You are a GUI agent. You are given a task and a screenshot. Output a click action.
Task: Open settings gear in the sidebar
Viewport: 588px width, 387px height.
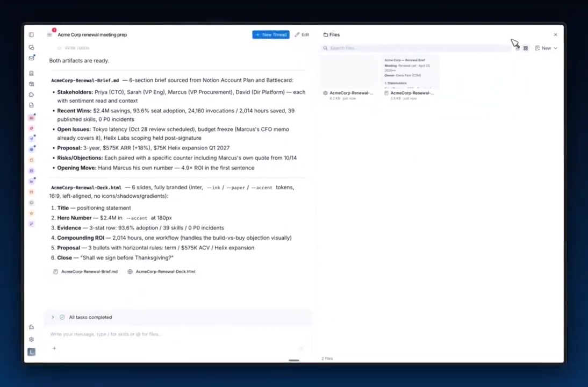(x=32, y=339)
